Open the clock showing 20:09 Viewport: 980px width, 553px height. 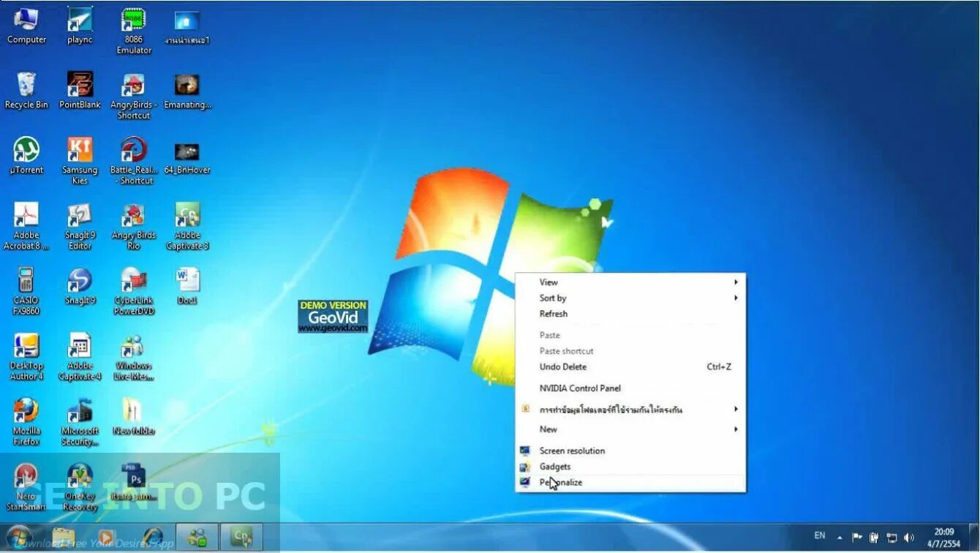point(944,538)
